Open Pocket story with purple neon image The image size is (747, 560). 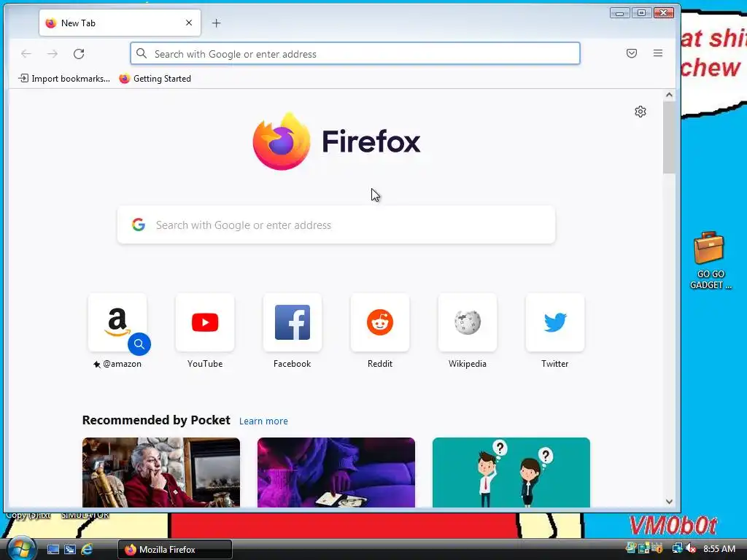point(336,472)
